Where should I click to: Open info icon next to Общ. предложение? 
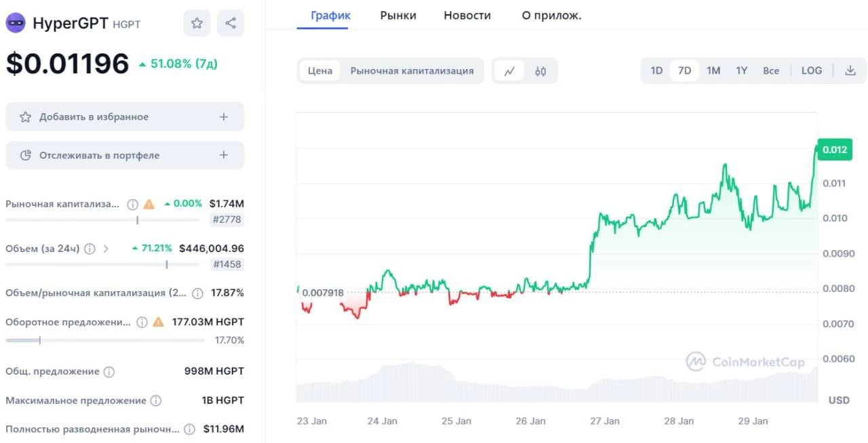(x=109, y=372)
